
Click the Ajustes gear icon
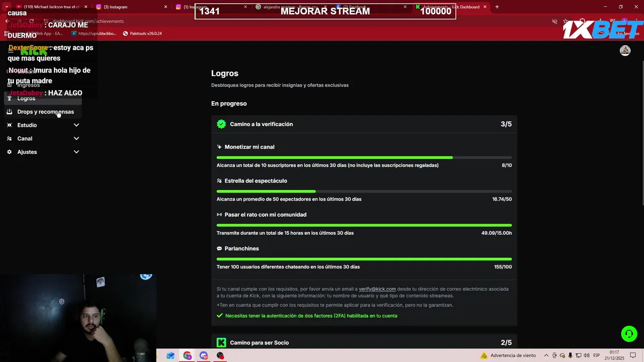[9, 152]
